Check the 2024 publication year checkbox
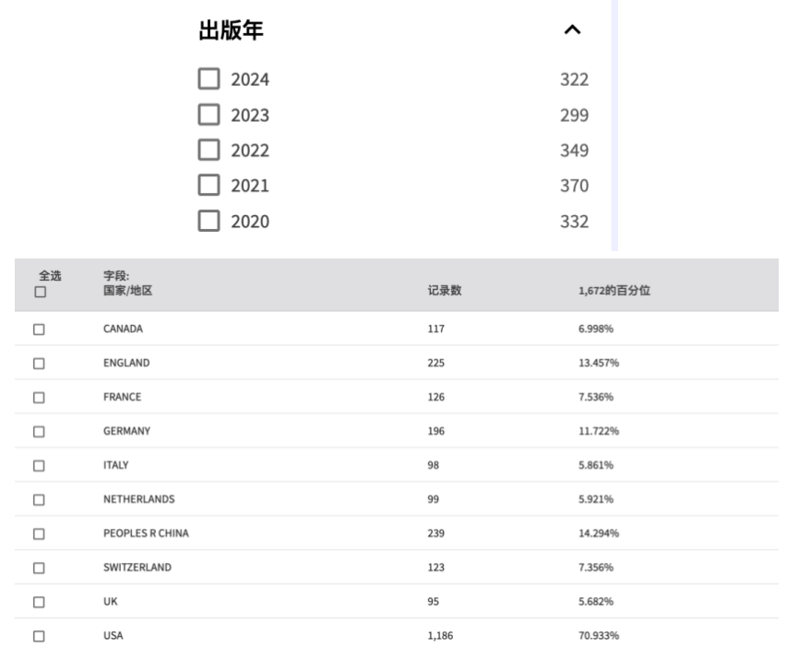799x672 pixels. [209, 79]
